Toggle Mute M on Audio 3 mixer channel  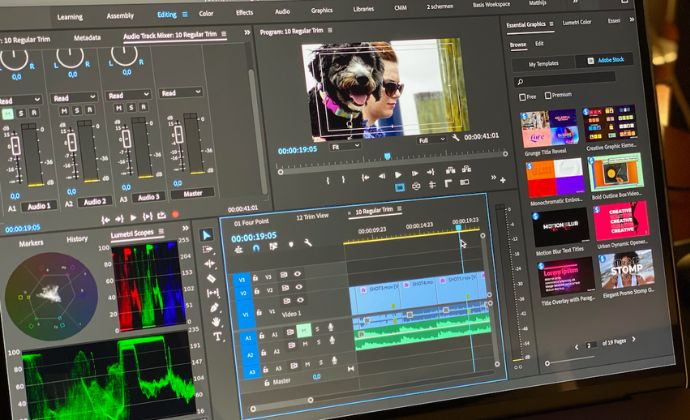coord(118,108)
